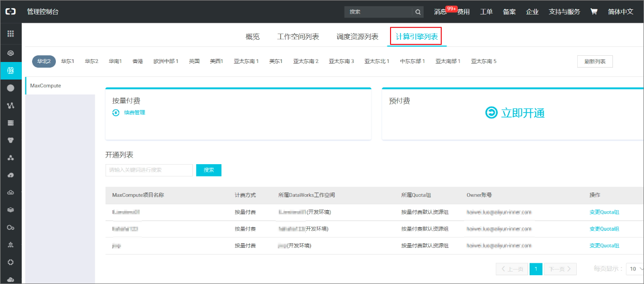Choose the 香港 region
The image size is (644, 284).
click(x=138, y=61)
